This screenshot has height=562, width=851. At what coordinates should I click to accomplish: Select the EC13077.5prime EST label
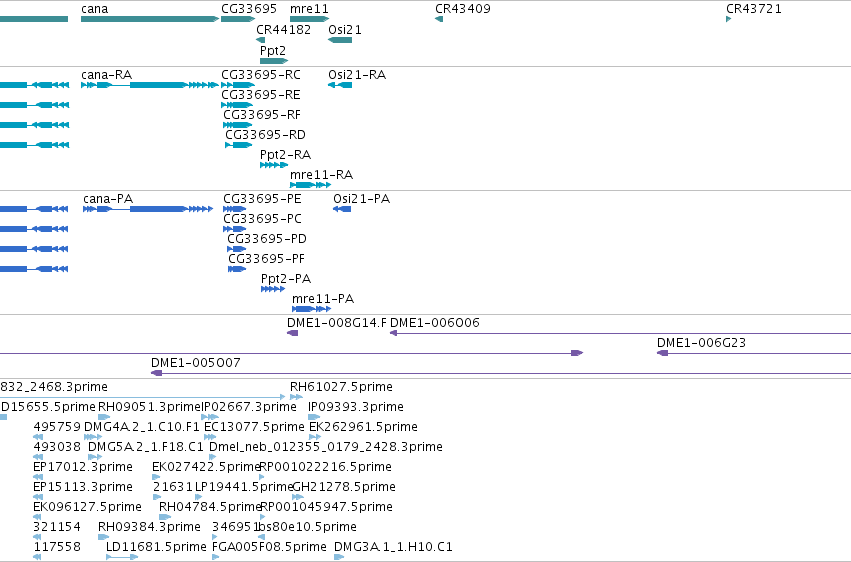point(254,427)
